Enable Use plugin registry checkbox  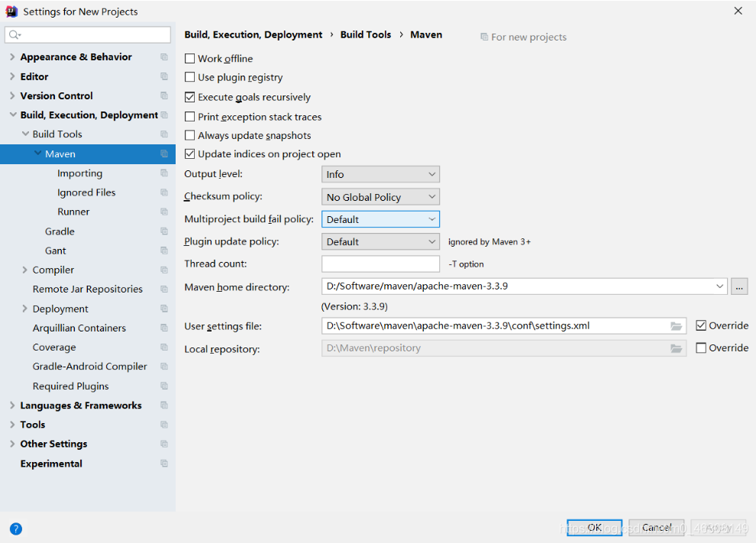click(x=190, y=77)
